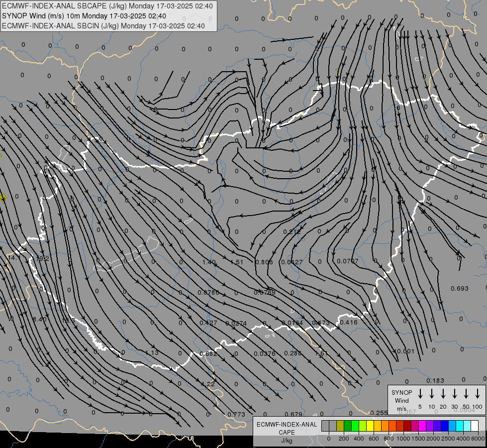Click the 1000 tick label on CAPE scale

point(403,439)
